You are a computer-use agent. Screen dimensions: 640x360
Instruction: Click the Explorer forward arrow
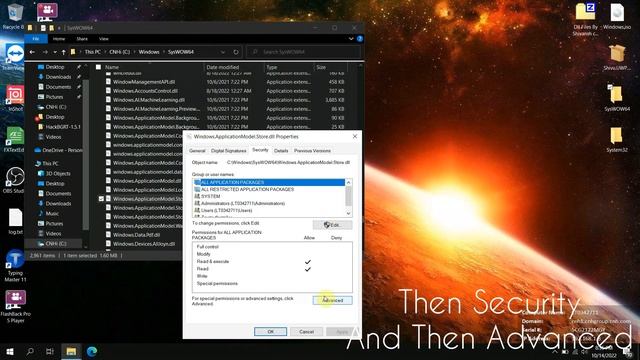45,52
